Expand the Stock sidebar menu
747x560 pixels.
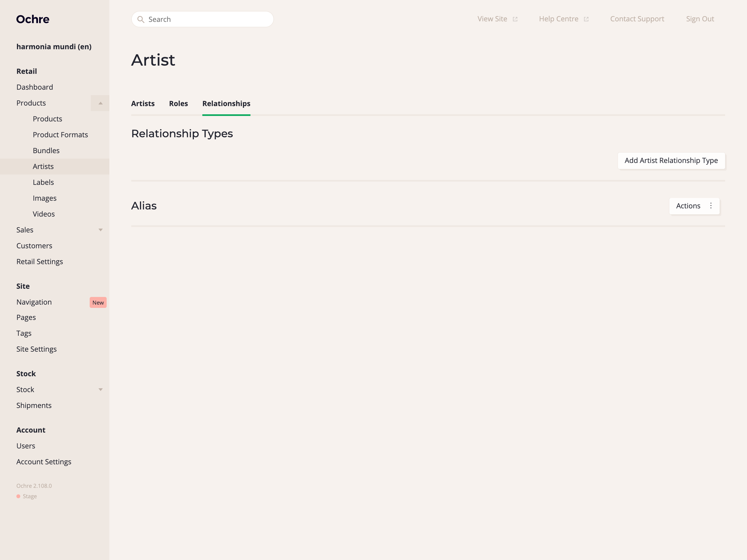click(x=100, y=389)
